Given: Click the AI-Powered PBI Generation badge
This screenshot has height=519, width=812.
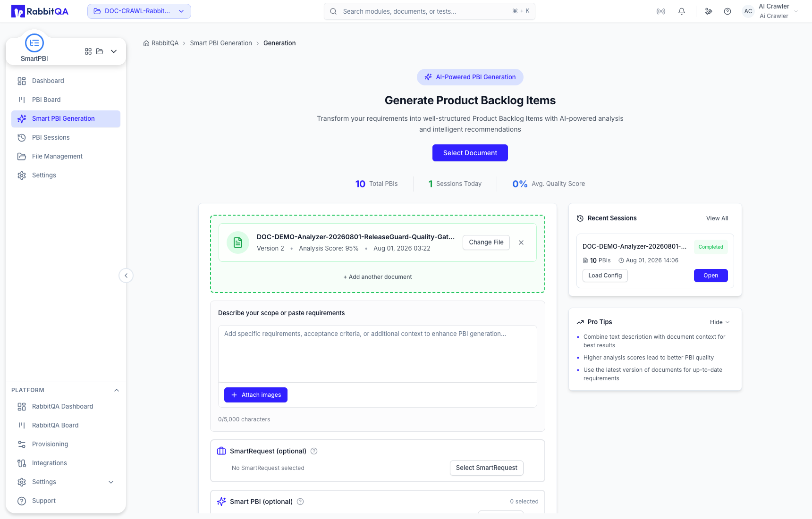Looking at the screenshot, I should [x=470, y=77].
